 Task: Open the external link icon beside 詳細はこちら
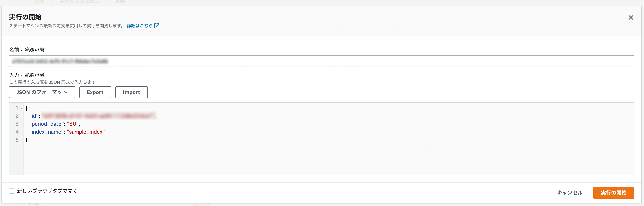click(x=157, y=26)
